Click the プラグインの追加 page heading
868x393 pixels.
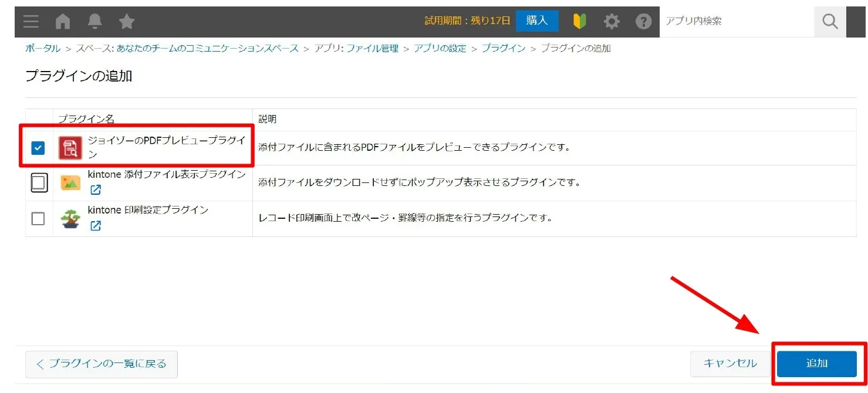tap(79, 76)
